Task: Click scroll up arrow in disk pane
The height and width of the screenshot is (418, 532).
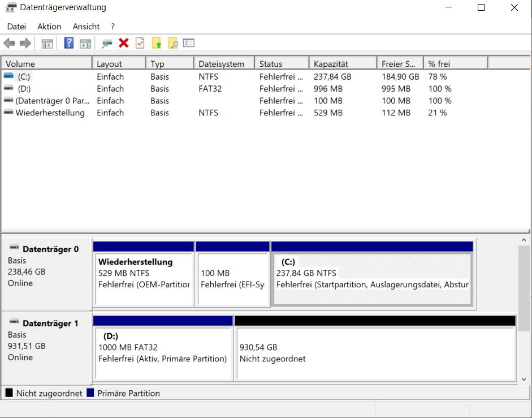Action: pyautogui.click(x=524, y=240)
